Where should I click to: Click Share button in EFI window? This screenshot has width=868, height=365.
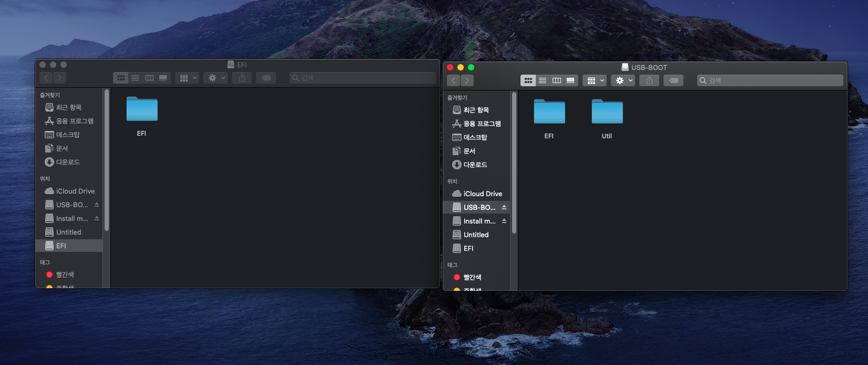[242, 78]
